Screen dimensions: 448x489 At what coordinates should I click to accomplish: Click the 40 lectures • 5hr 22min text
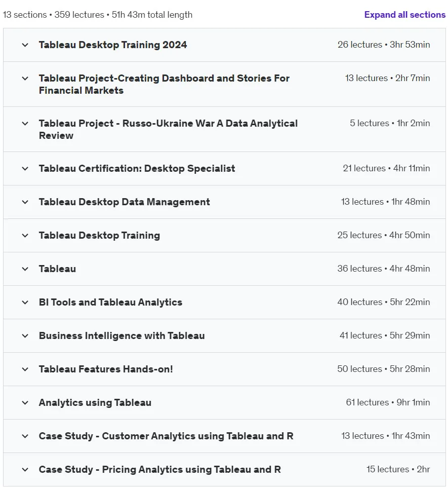[x=384, y=302]
